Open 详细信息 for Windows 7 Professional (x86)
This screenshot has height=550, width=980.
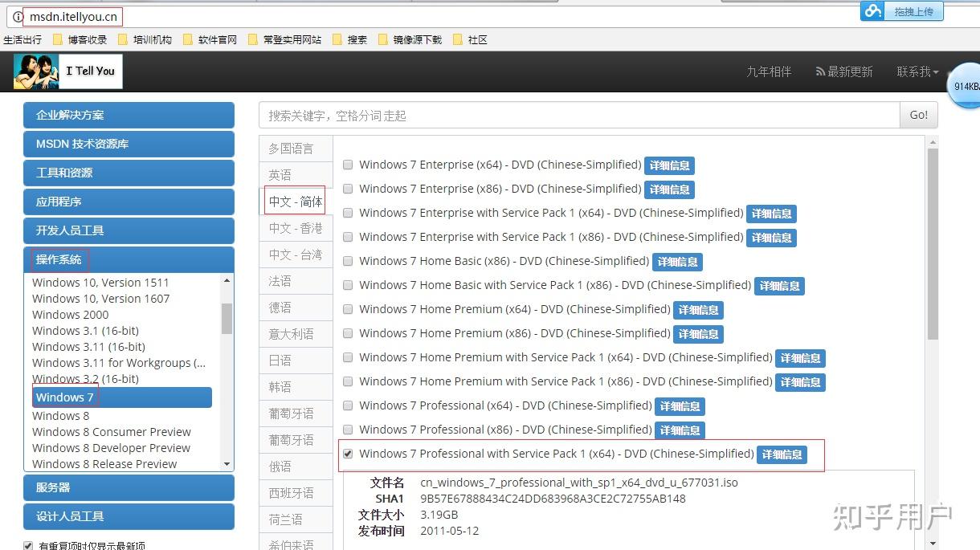click(680, 430)
